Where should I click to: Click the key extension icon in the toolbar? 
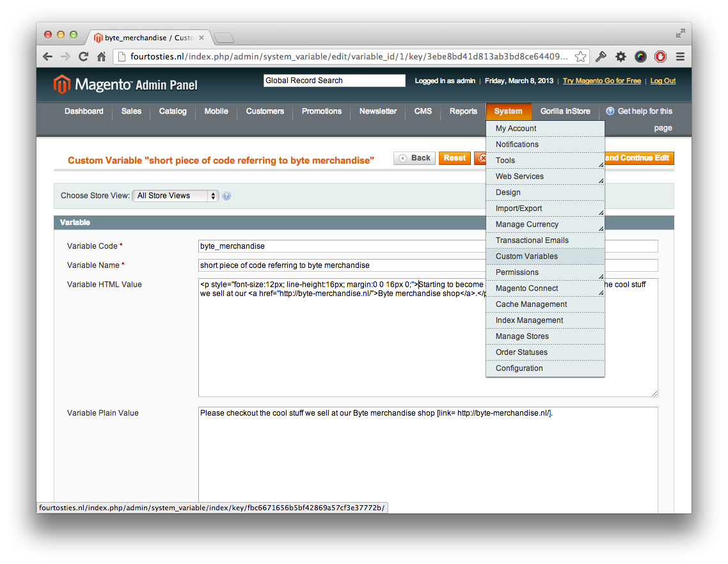coord(601,56)
